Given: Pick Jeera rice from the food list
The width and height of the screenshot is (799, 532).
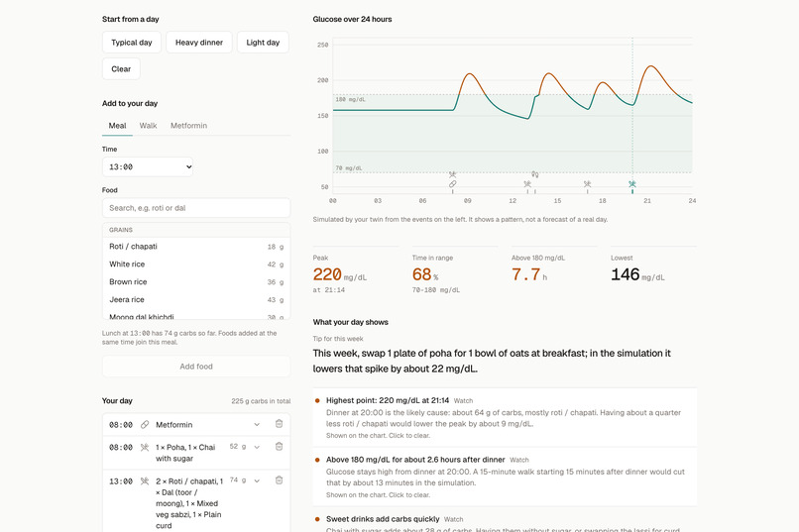Looking at the screenshot, I should pos(196,300).
